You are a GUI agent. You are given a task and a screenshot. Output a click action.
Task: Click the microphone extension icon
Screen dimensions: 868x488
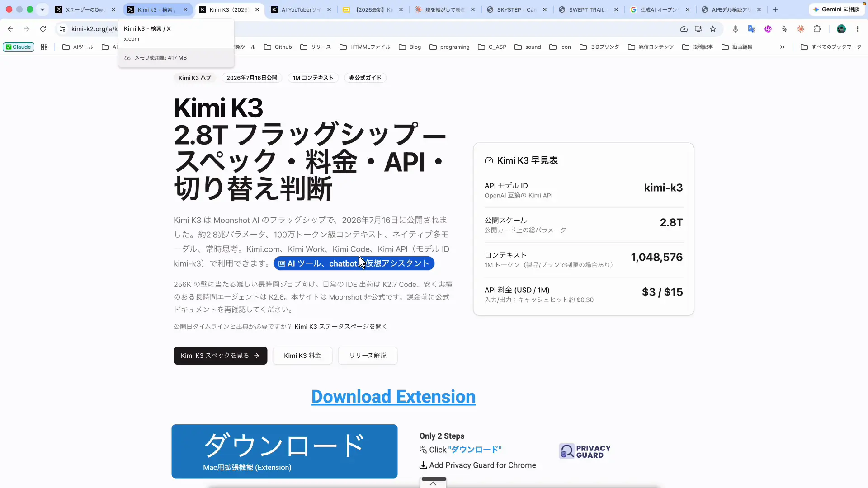tap(736, 29)
